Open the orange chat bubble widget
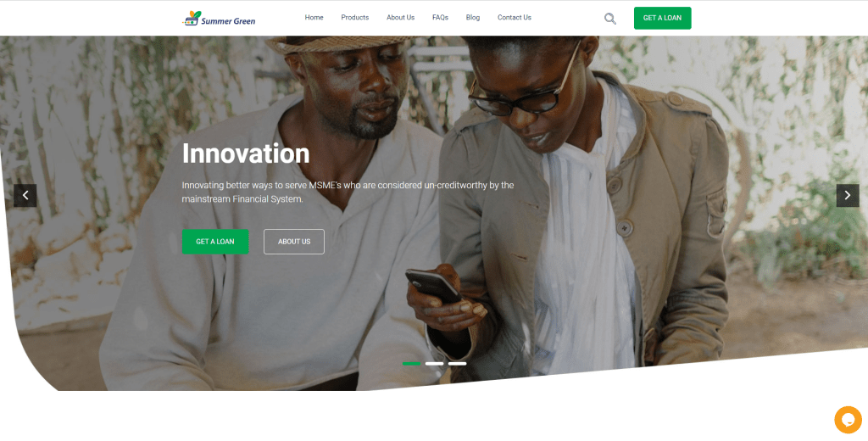Viewport: 868px width, 441px height. (x=848, y=420)
